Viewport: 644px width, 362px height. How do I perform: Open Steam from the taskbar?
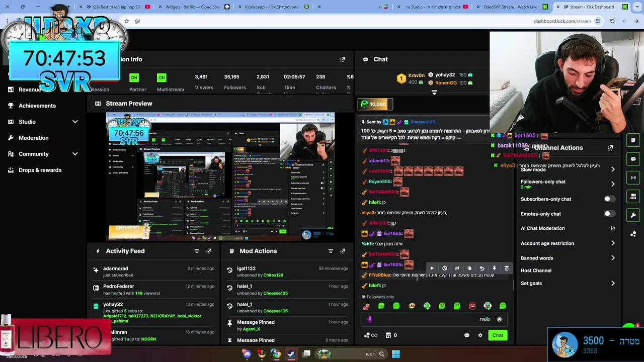(x=291, y=354)
